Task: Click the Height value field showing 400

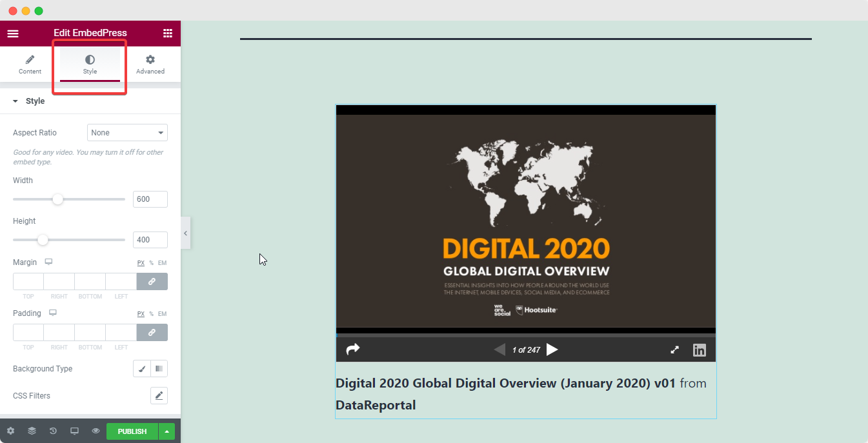Action: coord(150,240)
